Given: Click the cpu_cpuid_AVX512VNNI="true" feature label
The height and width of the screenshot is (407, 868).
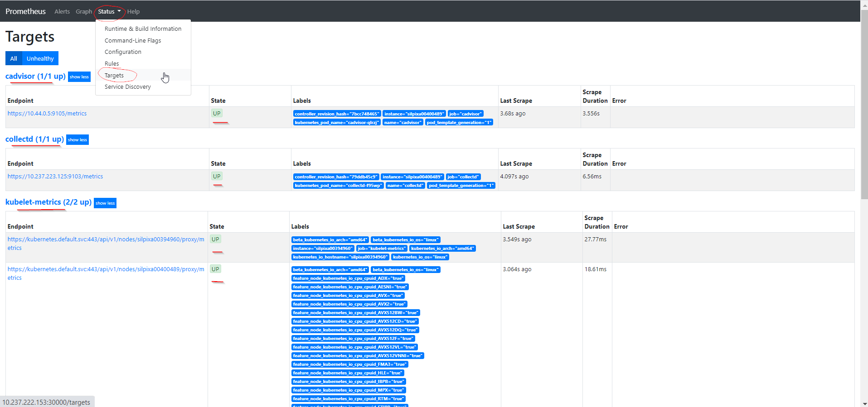Looking at the screenshot, I should tap(358, 355).
